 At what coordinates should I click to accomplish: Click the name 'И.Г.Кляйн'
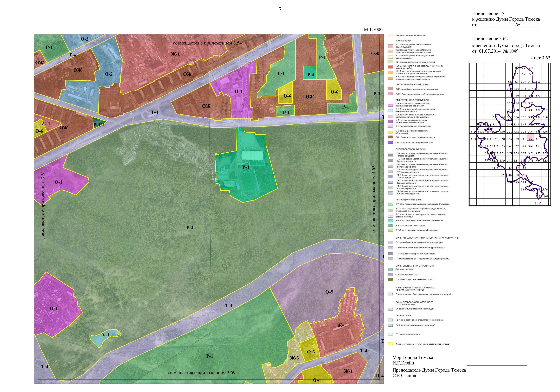tap(403, 363)
